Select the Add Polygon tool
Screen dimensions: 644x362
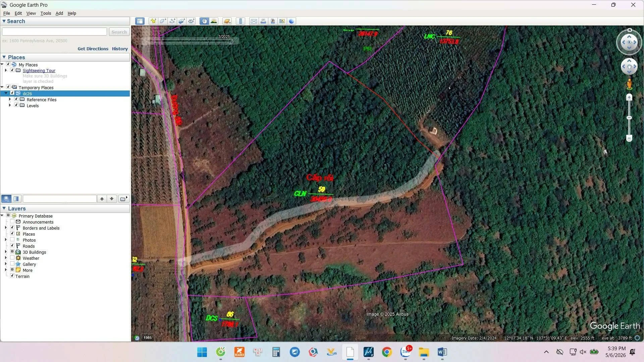pyautogui.click(x=163, y=21)
